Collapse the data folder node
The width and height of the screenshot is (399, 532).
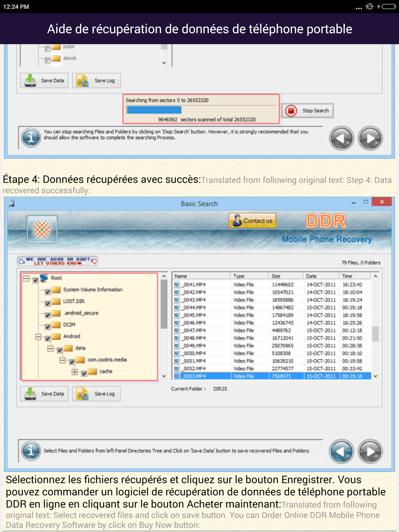pos(50,349)
